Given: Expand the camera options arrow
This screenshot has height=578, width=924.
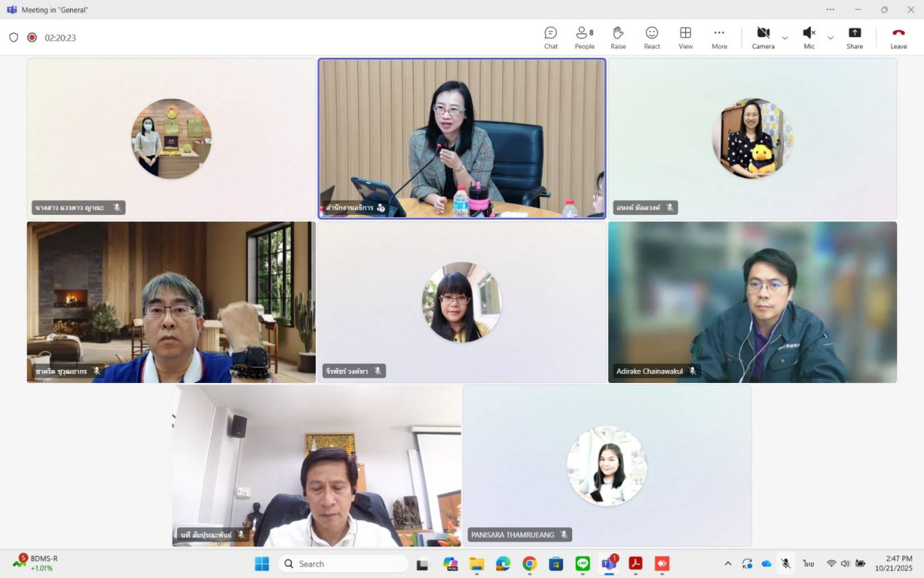Looking at the screenshot, I should click(x=785, y=38).
